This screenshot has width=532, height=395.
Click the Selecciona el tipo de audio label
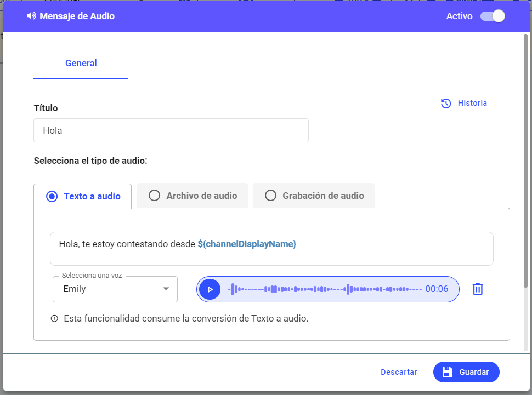pos(90,161)
